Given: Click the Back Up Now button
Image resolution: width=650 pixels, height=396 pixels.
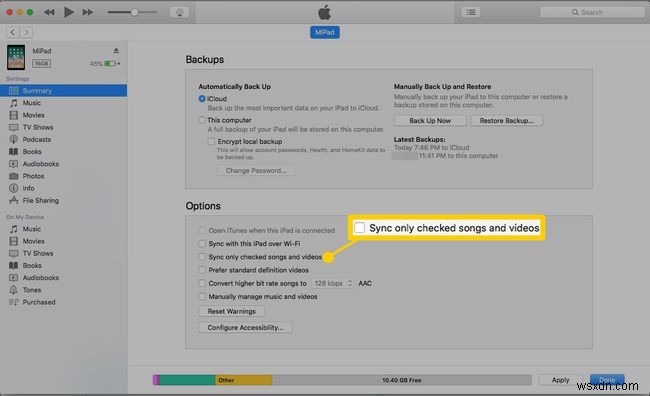Looking at the screenshot, I should click(430, 121).
